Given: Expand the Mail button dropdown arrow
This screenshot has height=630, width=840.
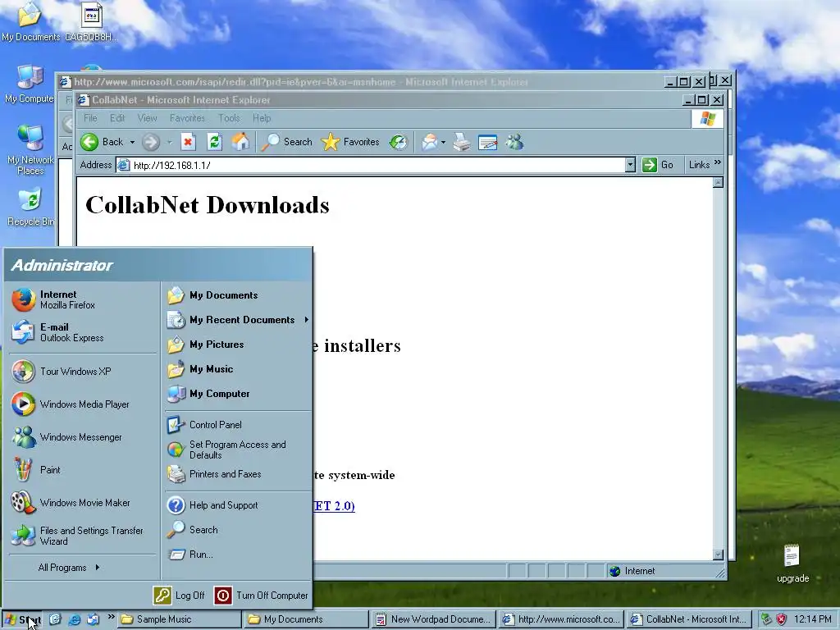Looking at the screenshot, I should click(x=443, y=143).
